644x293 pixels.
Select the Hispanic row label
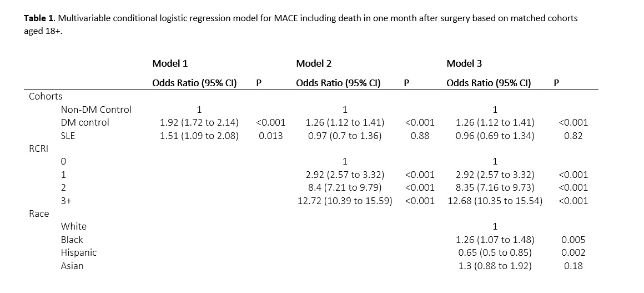[x=79, y=252]
